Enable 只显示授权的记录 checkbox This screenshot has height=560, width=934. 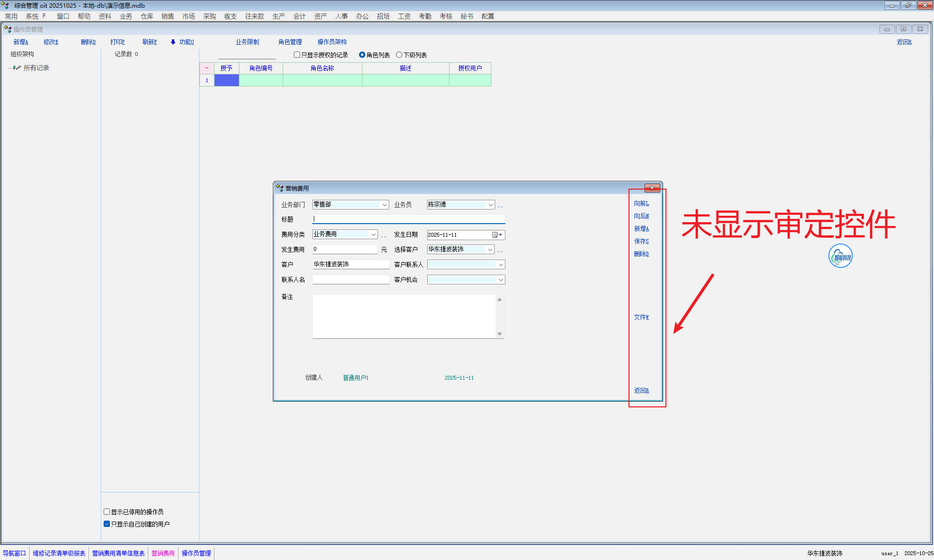tap(297, 55)
